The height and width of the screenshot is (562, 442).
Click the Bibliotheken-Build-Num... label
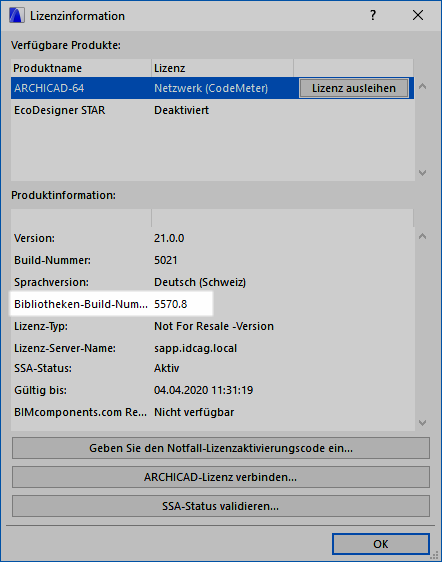(x=81, y=304)
